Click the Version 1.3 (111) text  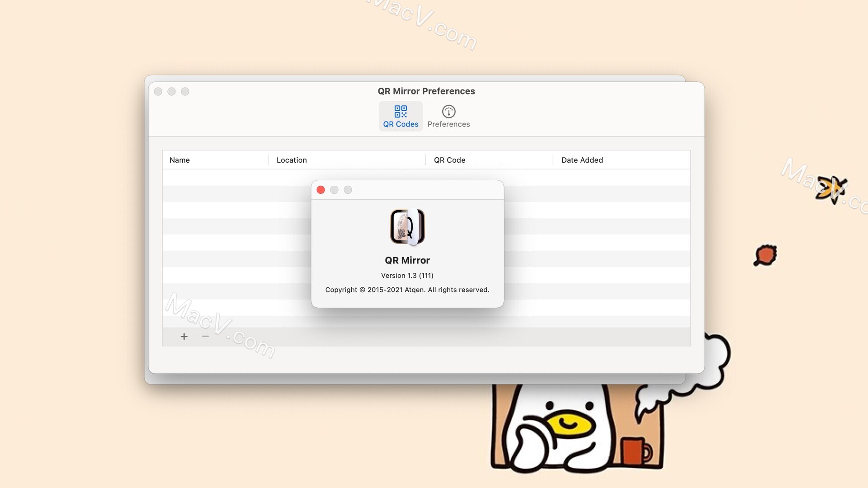coord(407,276)
